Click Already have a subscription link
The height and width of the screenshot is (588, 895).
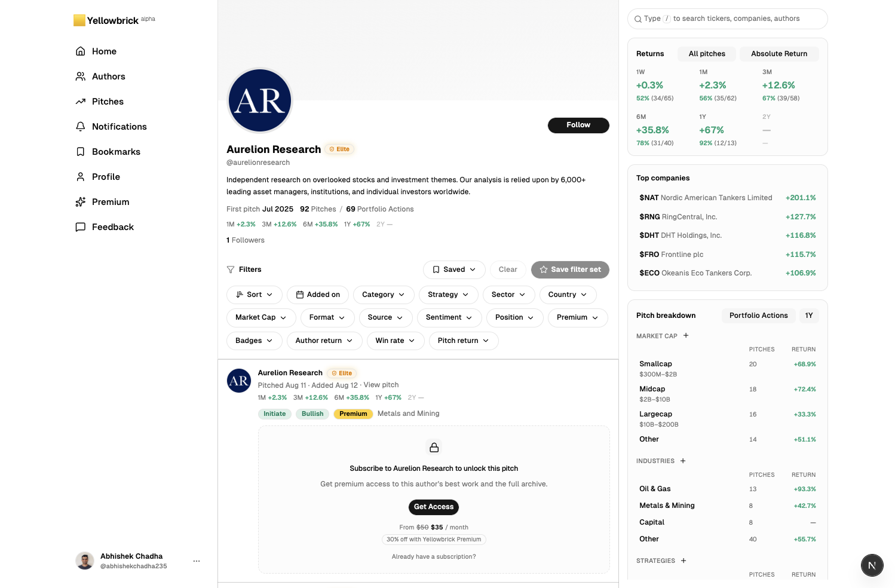tap(434, 556)
